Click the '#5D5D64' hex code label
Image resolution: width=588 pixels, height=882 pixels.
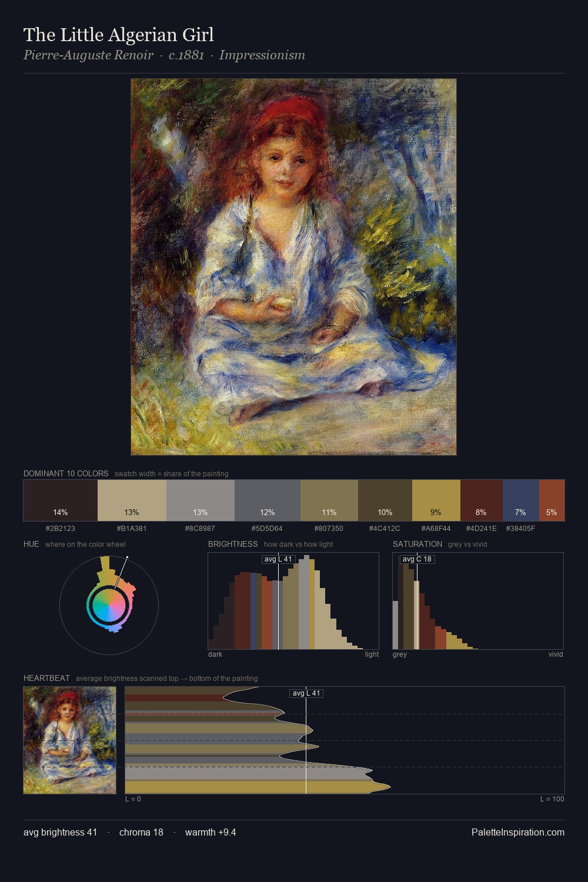pyautogui.click(x=268, y=528)
